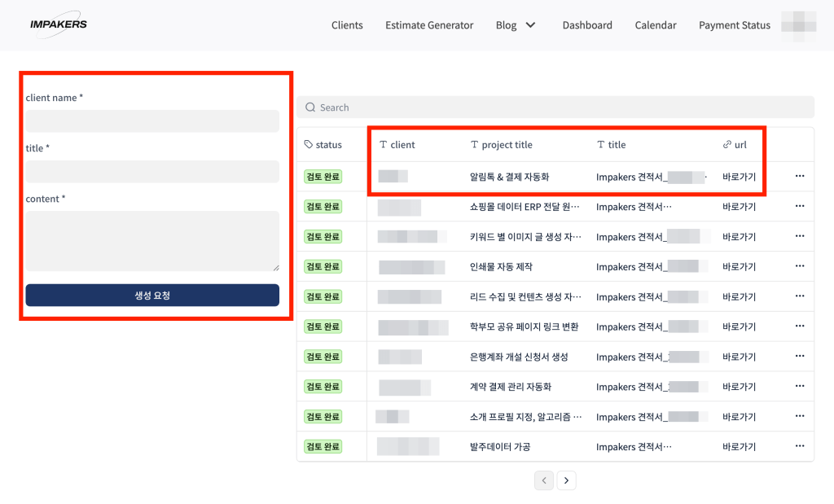The height and width of the screenshot is (504, 834).
Task: Open the ellipsis menu for 알림톡 & 결제 자동화
Action: point(798,176)
